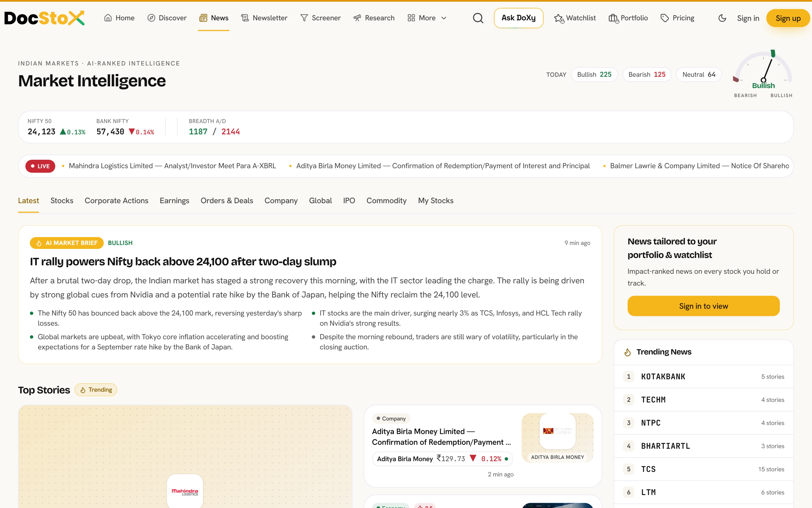The image size is (812, 508).
Task: Filter by Neutral 64 pill
Action: [699, 75]
